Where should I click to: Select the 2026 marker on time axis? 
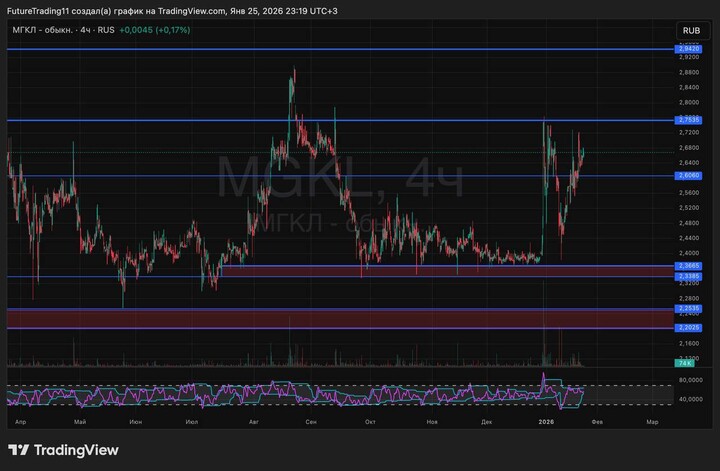[545, 422]
